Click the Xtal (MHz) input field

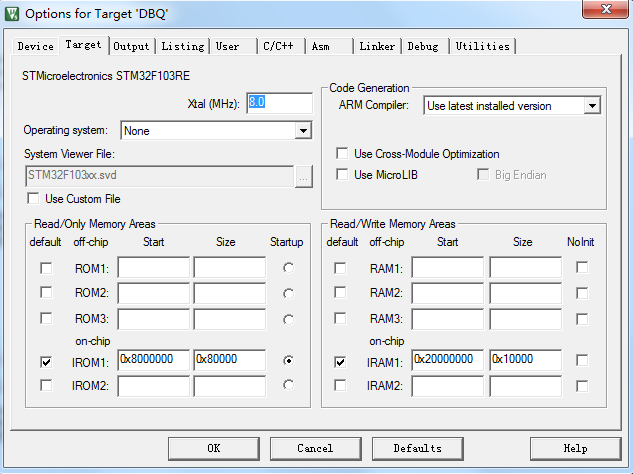click(x=279, y=103)
